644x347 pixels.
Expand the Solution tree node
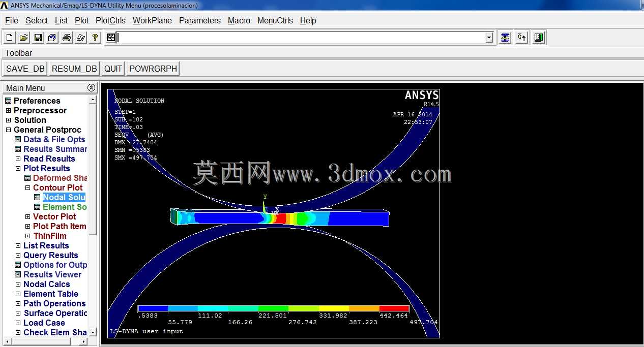click(x=8, y=120)
